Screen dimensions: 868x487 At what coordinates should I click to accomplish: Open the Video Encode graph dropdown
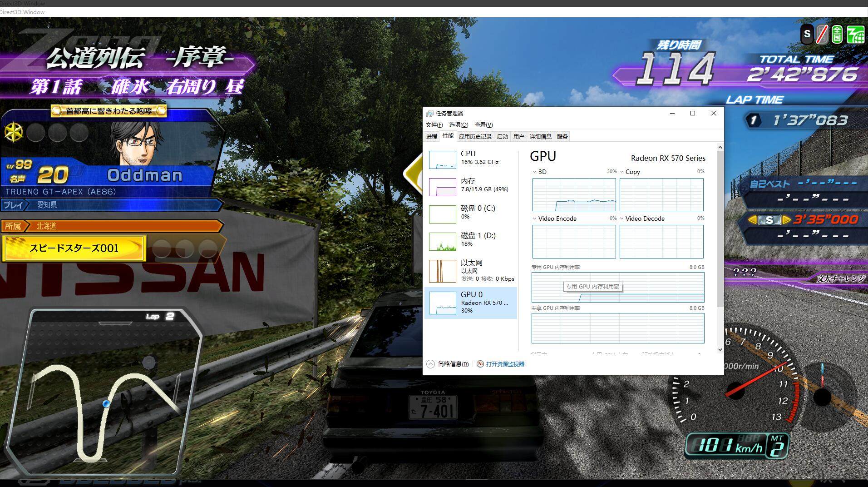point(534,219)
